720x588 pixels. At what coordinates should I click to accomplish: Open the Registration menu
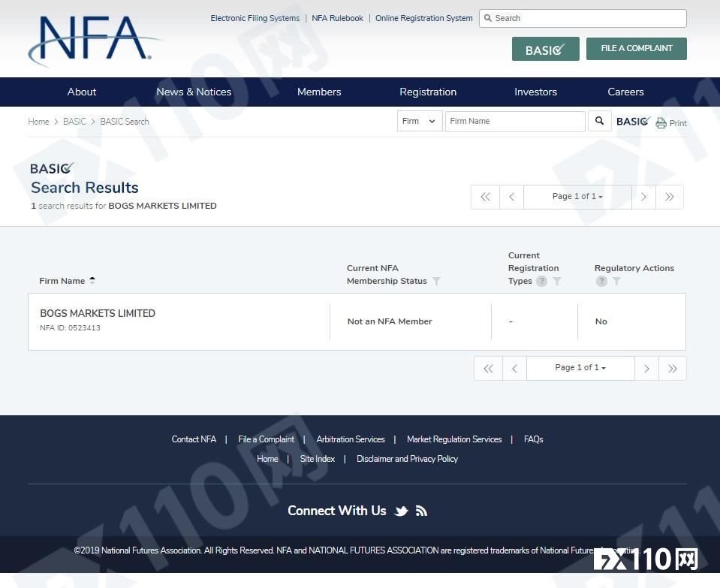[428, 92]
